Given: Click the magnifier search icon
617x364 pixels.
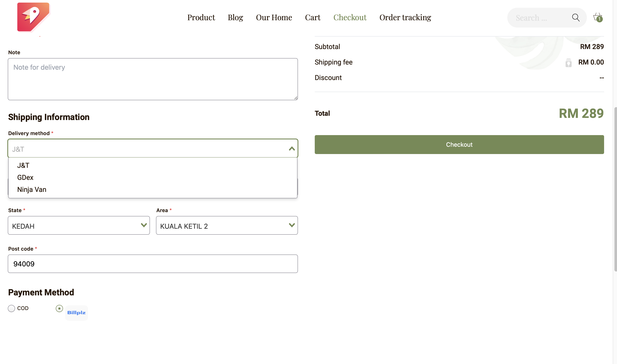Looking at the screenshot, I should [x=575, y=18].
